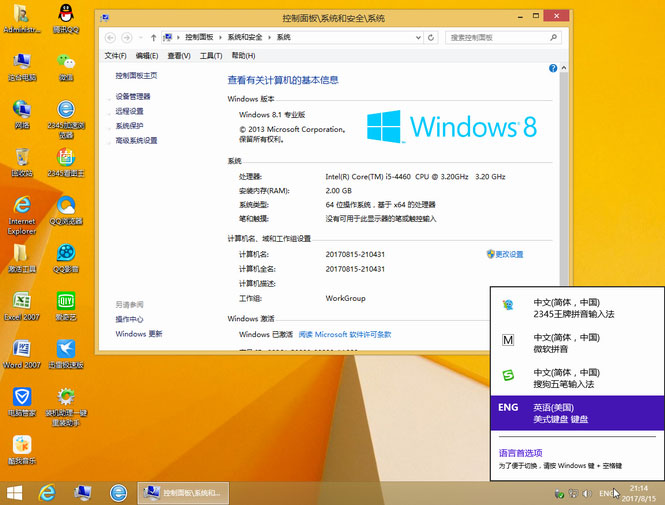
Task: Select 2345 Wangpai Pinyin input method
Action: [577, 308]
